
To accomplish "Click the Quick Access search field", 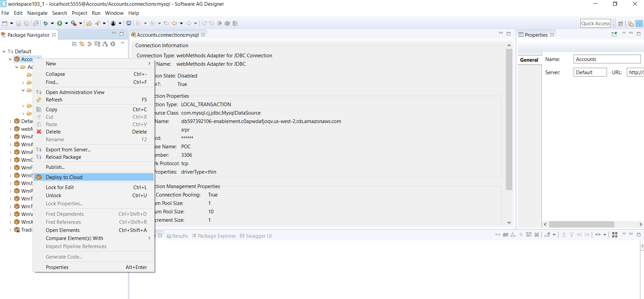I will 595,24.
